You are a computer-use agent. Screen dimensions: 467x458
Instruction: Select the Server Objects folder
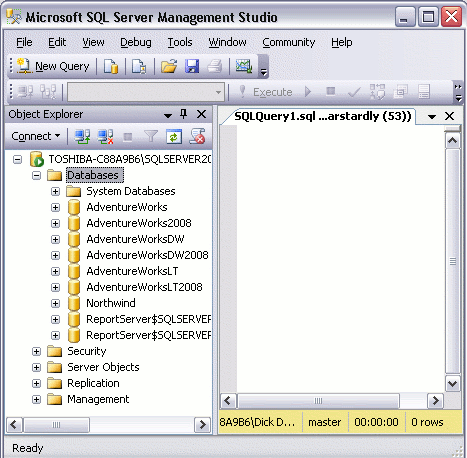click(x=103, y=367)
